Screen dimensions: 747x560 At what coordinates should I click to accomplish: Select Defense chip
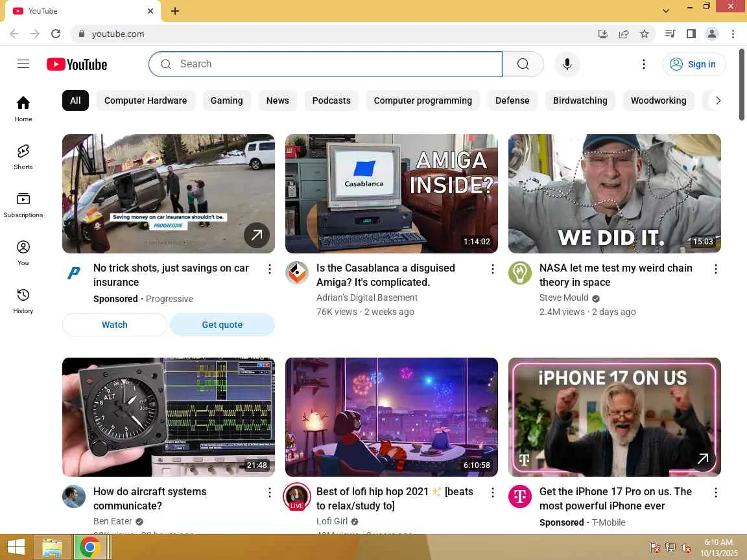pyautogui.click(x=512, y=100)
